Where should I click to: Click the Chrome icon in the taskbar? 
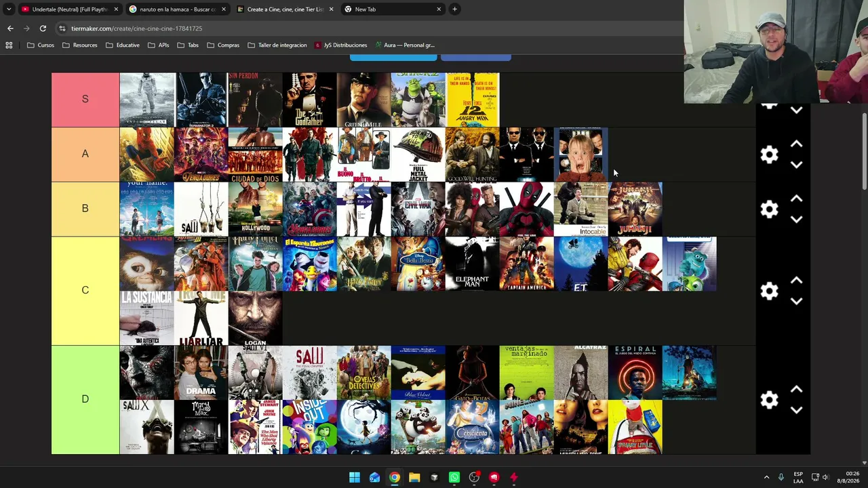(394, 477)
